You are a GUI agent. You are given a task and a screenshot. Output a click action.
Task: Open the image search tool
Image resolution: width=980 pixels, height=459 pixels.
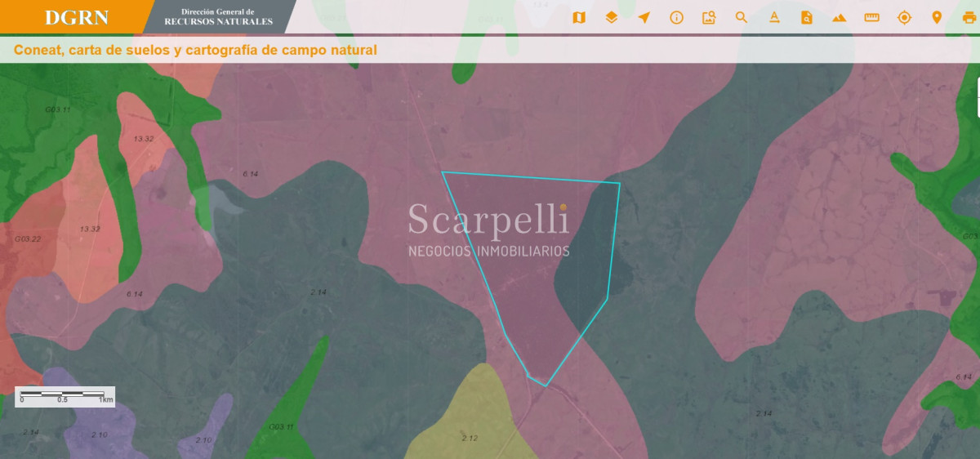(x=709, y=17)
